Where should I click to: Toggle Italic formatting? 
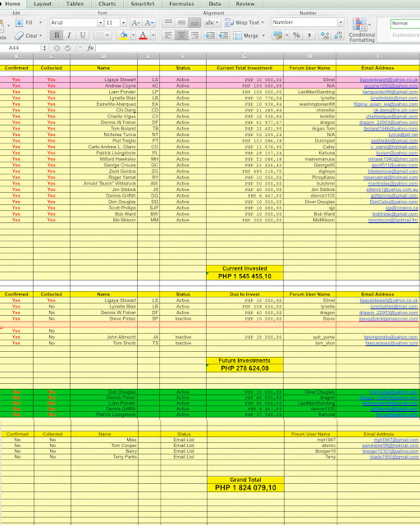70,35
